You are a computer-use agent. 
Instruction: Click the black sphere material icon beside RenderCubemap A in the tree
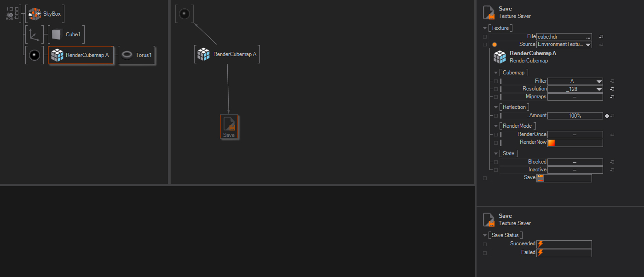tap(34, 55)
